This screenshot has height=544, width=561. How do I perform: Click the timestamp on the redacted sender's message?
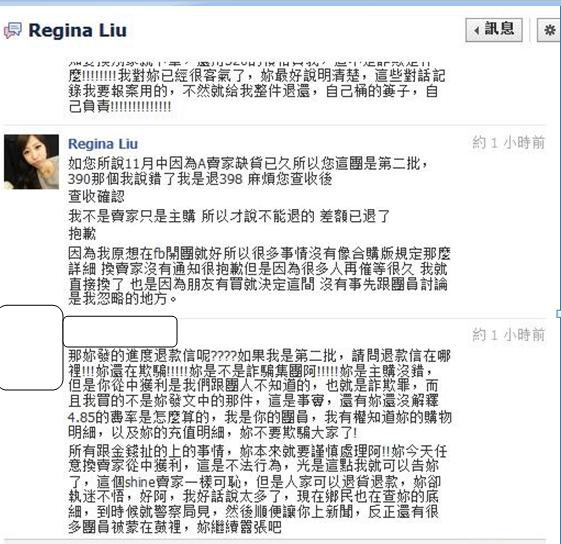coord(508,335)
